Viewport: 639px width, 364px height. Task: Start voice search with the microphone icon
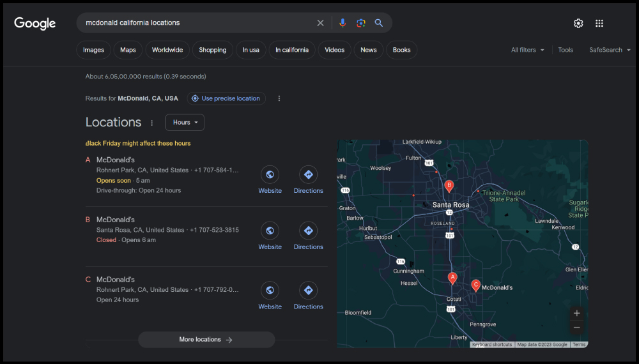(x=343, y=23)
